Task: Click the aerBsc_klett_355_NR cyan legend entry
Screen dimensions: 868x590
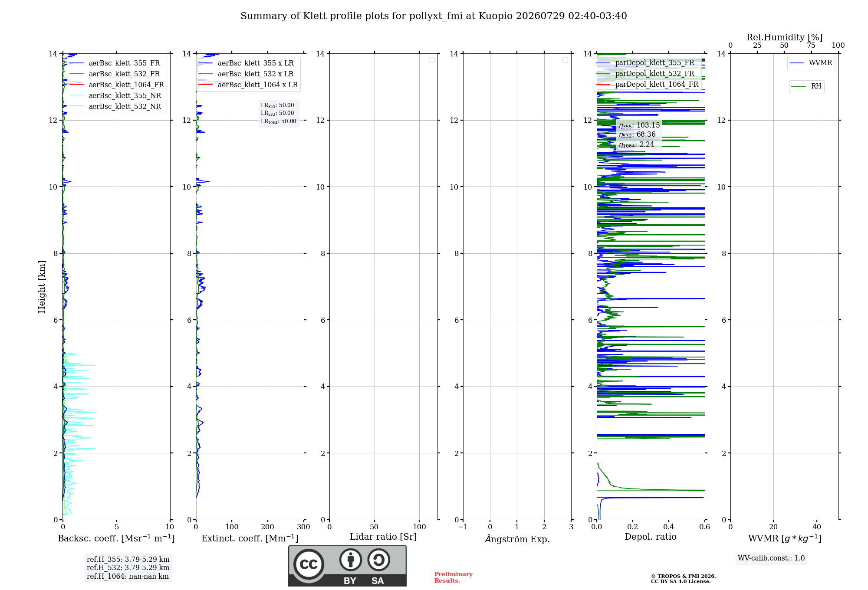Action: click(115, 95)
